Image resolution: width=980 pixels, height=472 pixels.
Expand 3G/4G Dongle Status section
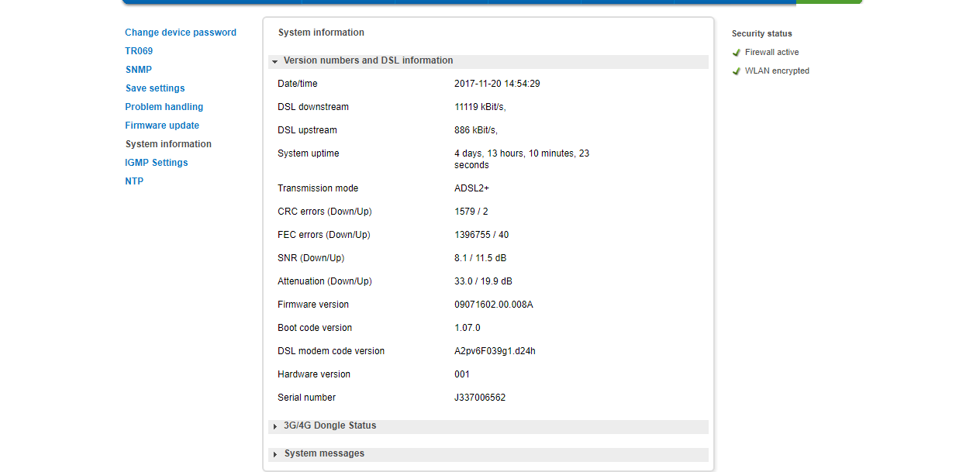coord(488,426)
